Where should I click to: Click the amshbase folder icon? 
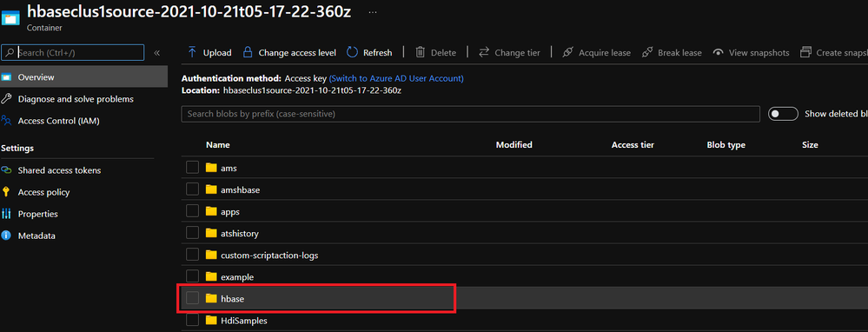point(211,189)
